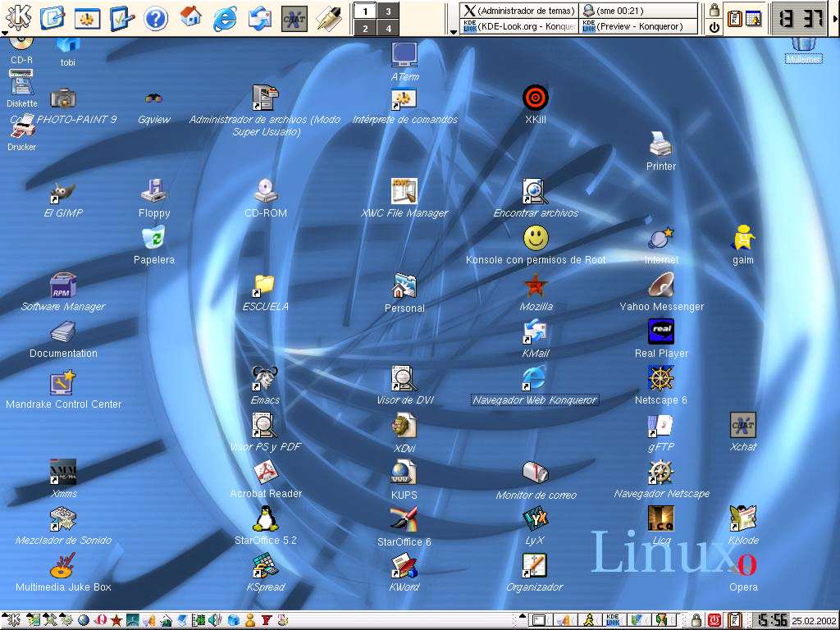
Task: Switch to virtual desktop 3
Action: pos(388,11)
